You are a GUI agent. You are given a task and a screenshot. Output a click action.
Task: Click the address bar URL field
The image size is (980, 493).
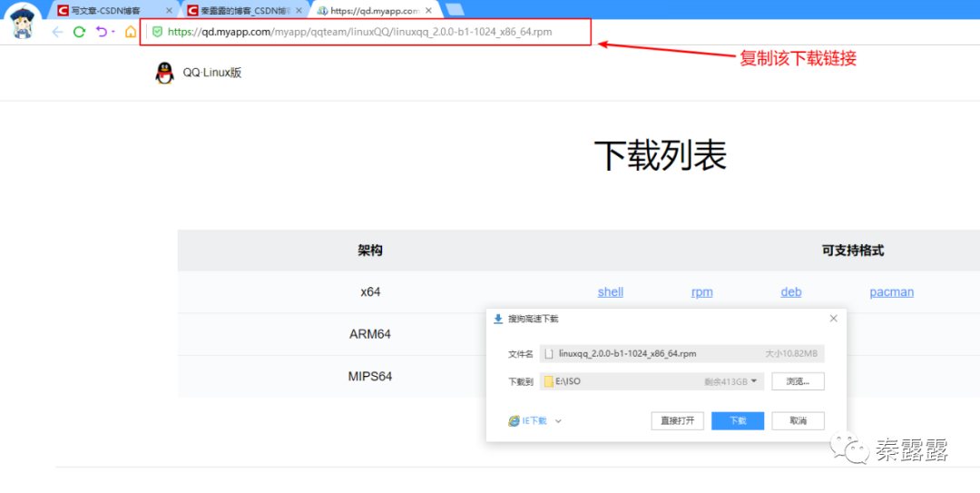(365, 32)
